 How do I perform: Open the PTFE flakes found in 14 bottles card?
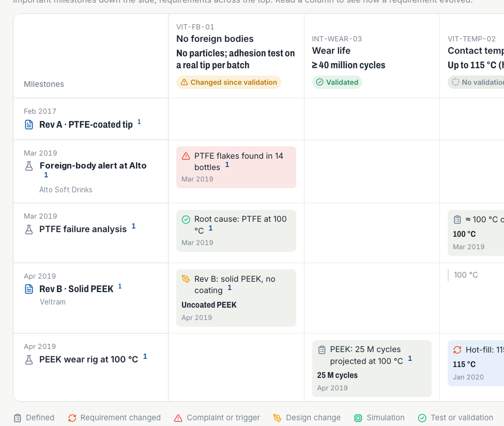point(236,167)
